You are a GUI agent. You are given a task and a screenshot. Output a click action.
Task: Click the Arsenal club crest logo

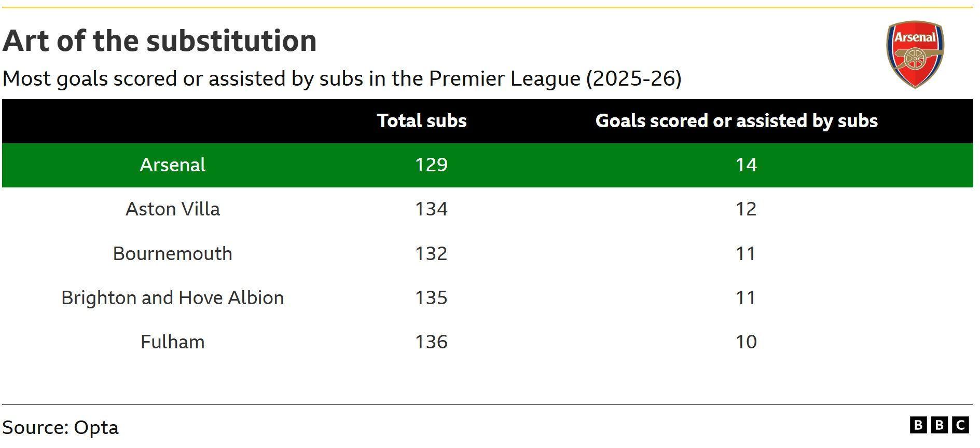[x=915, y=54]
